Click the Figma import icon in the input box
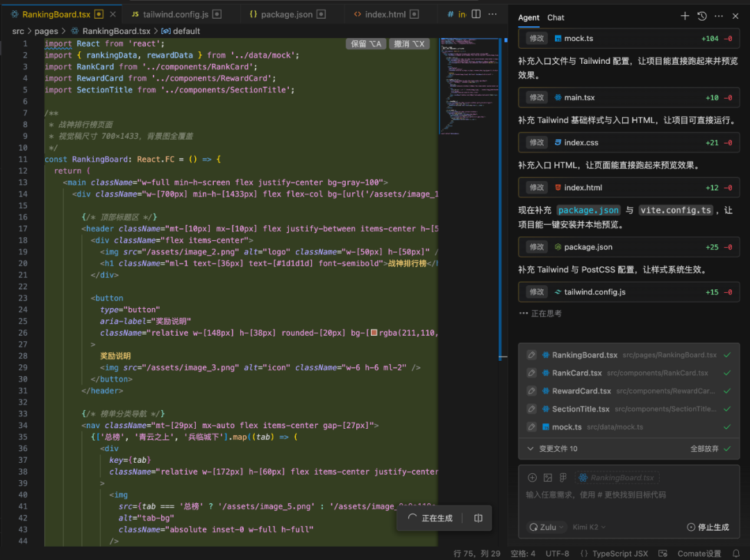 coord(563,478)
